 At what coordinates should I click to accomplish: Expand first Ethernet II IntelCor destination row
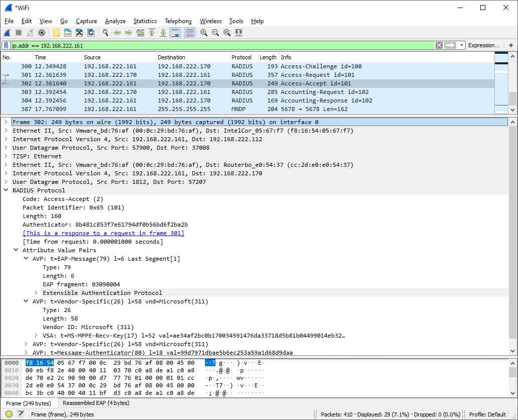click(6, 131)
